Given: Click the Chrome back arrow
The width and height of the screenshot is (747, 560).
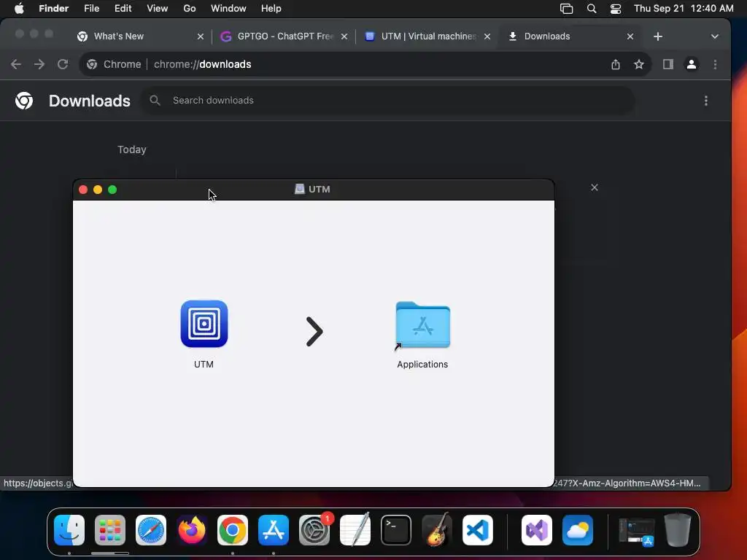Looking at the screenshot, I should click(16, 64).
